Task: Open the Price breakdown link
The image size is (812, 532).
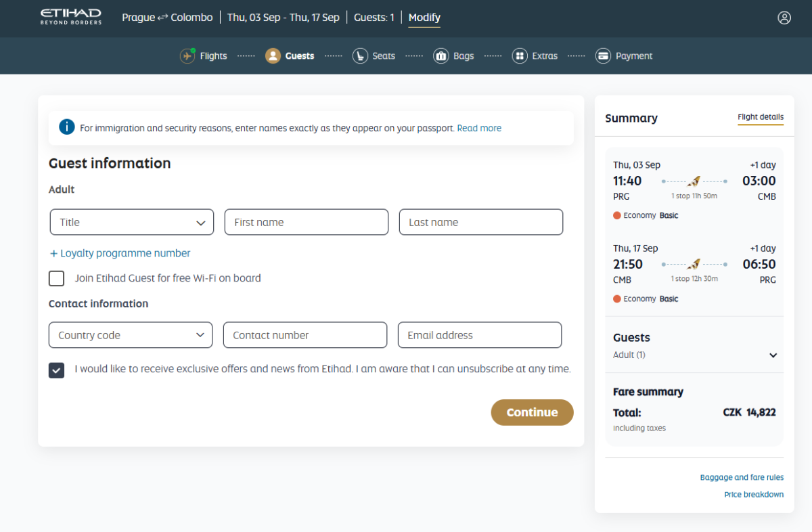Action: coord(753,495)
